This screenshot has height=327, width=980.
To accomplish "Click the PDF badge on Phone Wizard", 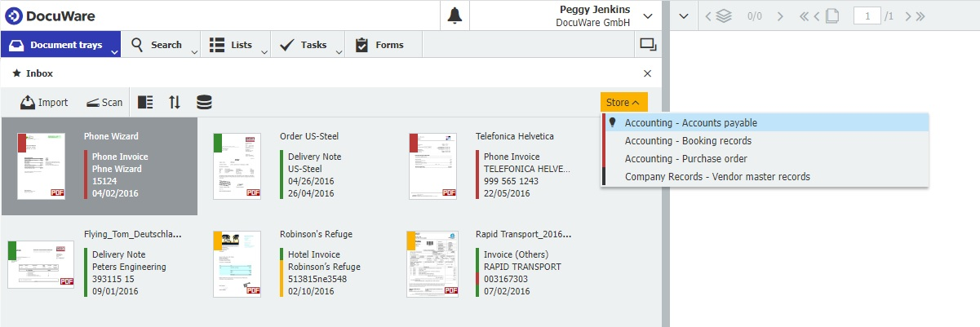I will [57, 192].
